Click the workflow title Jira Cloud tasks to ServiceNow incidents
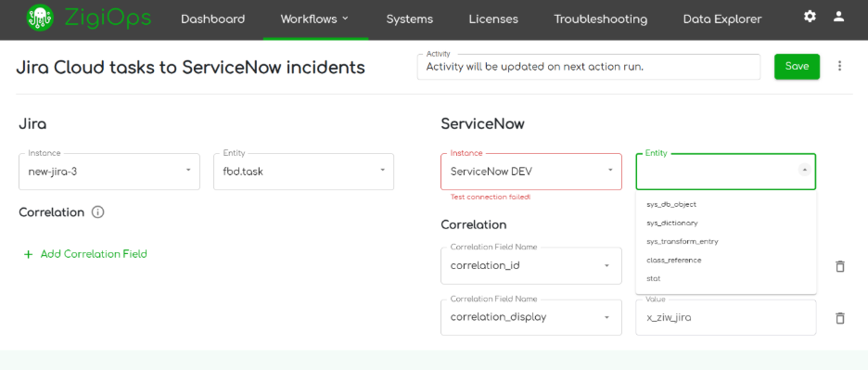 [x=191, y=68]
